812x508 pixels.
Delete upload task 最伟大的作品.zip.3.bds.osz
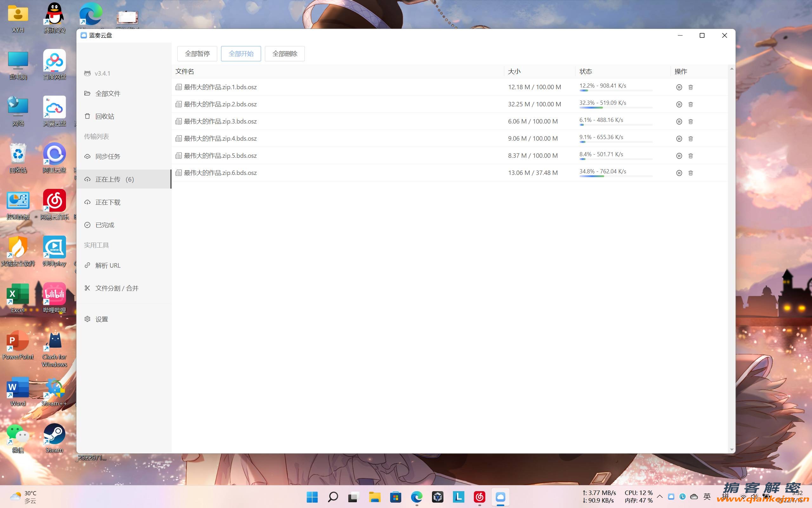691,122
